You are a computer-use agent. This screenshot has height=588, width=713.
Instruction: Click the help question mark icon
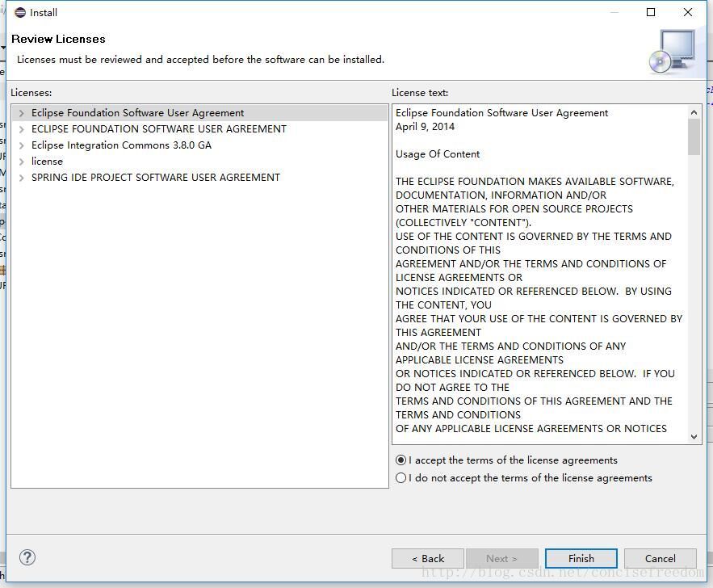[x=27, y=557]
